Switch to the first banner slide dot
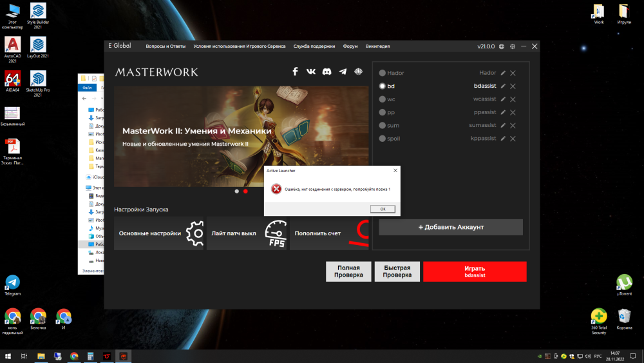Screen dimensions: 644x363 click(237, 191)
